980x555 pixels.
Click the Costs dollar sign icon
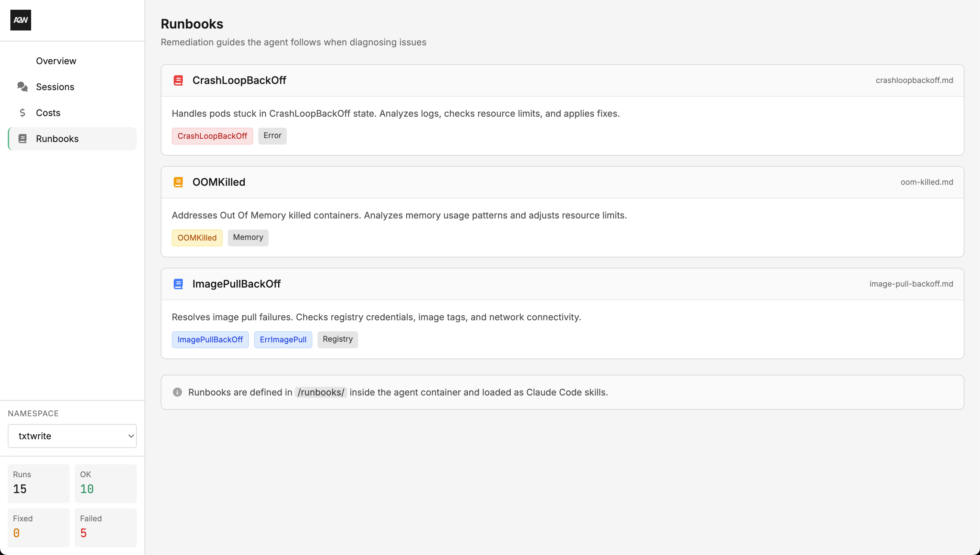[22, 113]
